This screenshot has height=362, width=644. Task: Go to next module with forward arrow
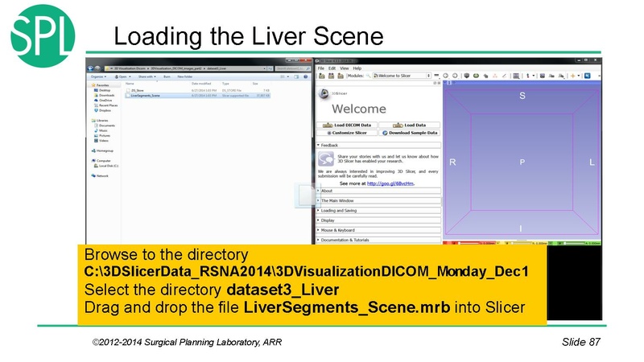pos(455,76)
